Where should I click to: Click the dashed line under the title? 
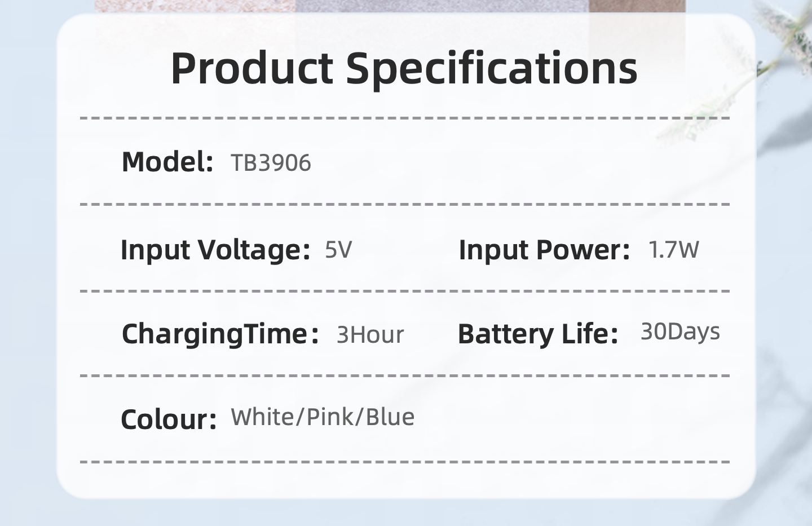(x=405, y=118)
